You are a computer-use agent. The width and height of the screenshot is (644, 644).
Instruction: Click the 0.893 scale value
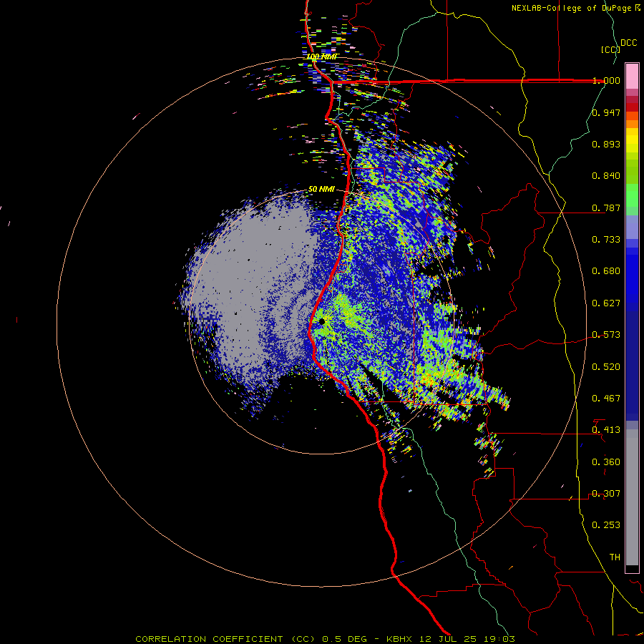tap(606, 144)
